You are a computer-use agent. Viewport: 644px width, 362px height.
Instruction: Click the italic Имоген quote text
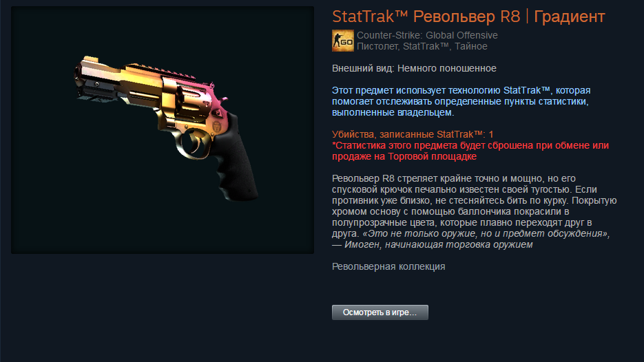click(x=470, y=239)
